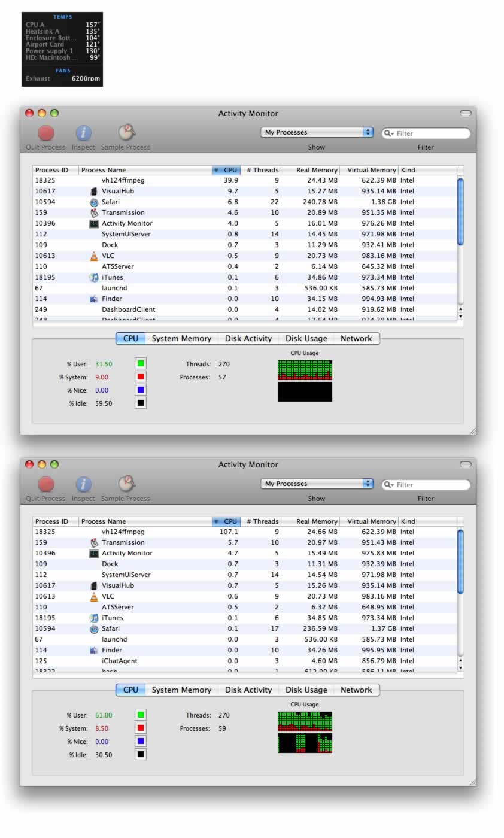Select VLC cone icon in upper window
Viewport: 504px width, 838px height.
coord(93,256)
